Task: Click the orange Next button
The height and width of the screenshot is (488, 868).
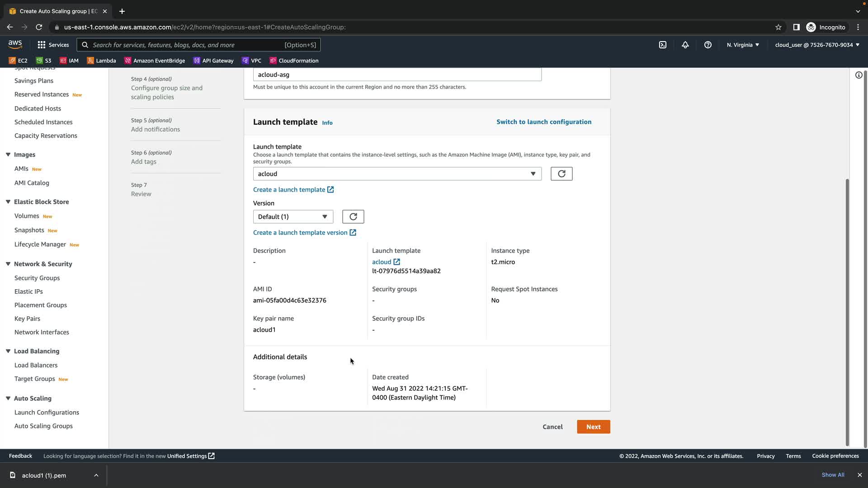Action: [593, 427]
